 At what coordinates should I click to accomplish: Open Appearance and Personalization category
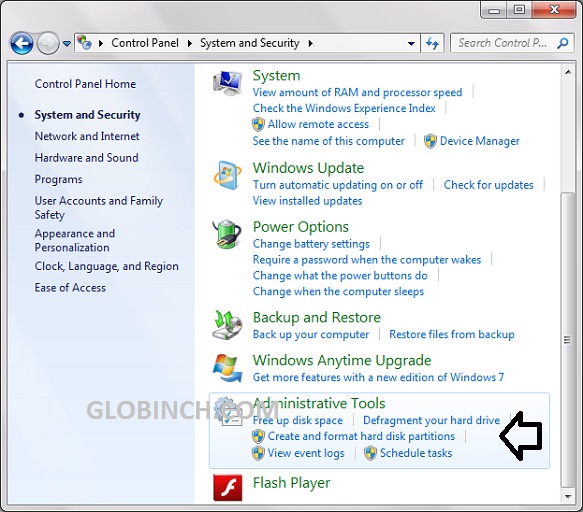(x=75, y=241)
